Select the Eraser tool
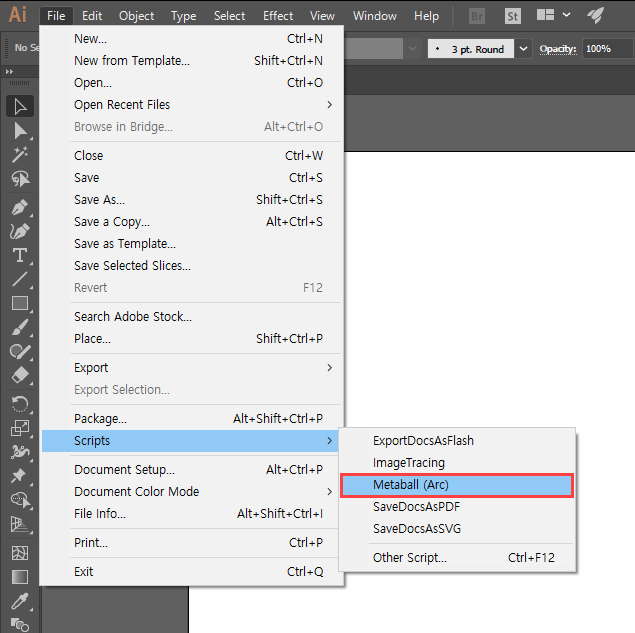Screen dimensions: 635x633 20,375
